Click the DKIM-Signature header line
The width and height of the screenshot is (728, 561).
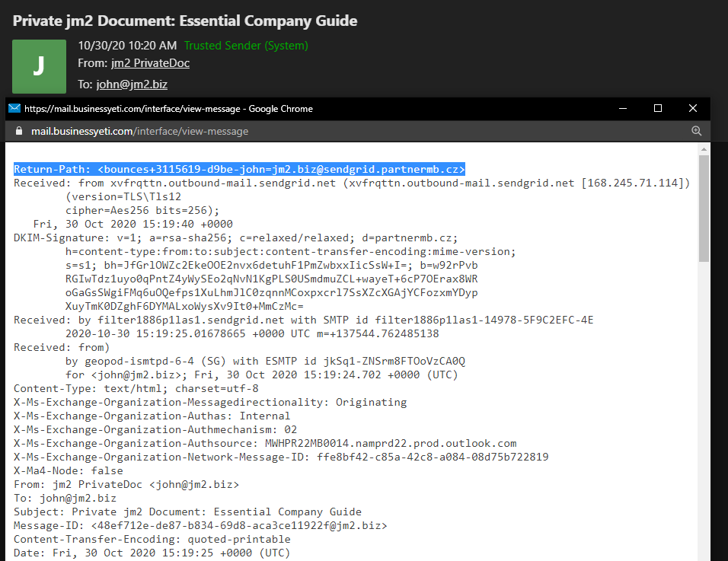click(x=236, y=237)
